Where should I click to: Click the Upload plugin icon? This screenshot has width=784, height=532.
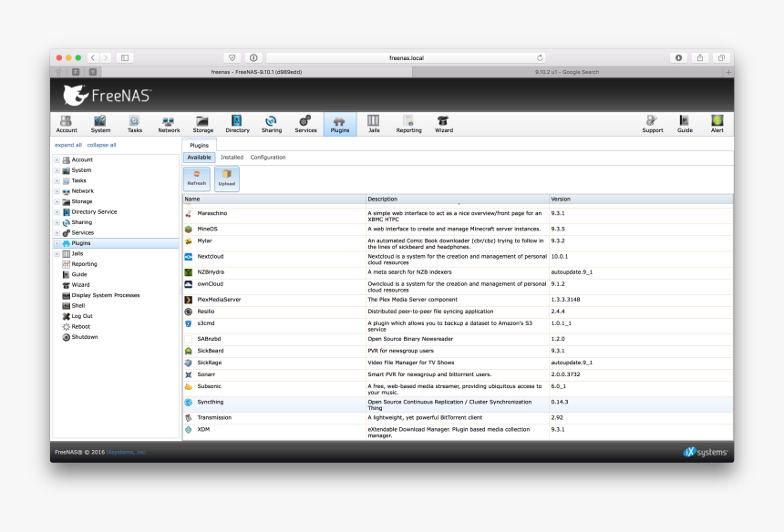225,179
